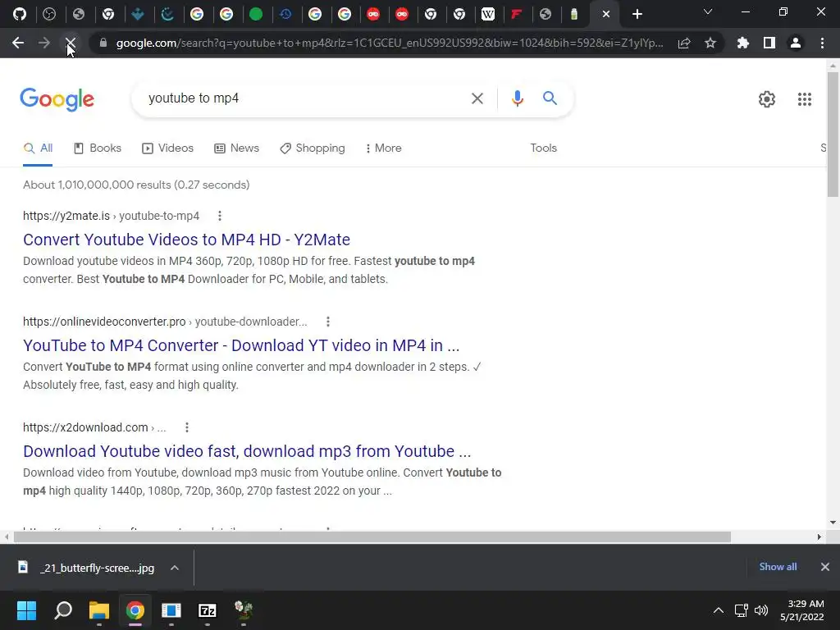Open Windows taskbar search
The width and height of the screenshot is (840, 630).
[x=63, y=610]
